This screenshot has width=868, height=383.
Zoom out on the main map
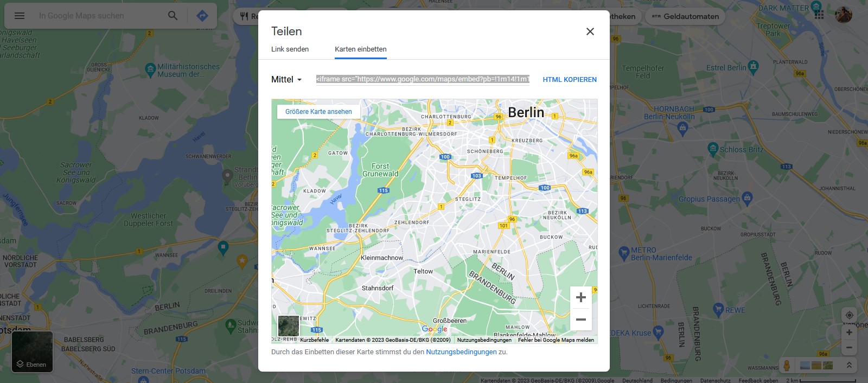[849, 347]
